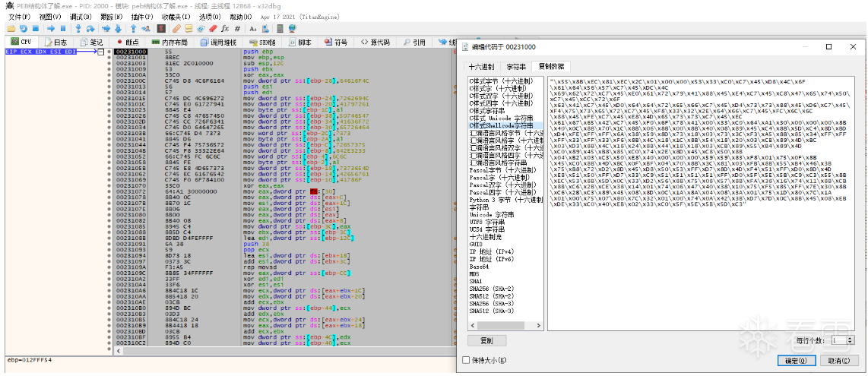
Task: Open the 跟踪(N) menu
Action: click(111, 17)
